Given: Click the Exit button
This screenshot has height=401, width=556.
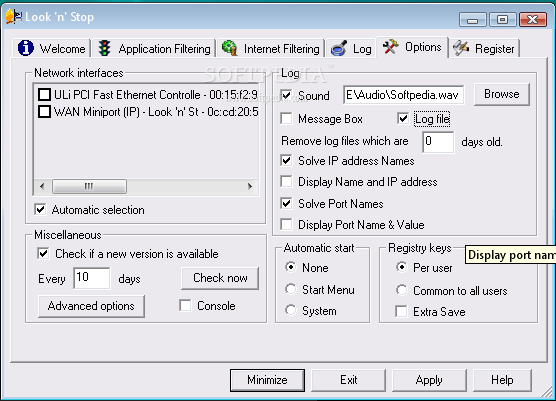Looking at the screenshot, I should point(349,380).
